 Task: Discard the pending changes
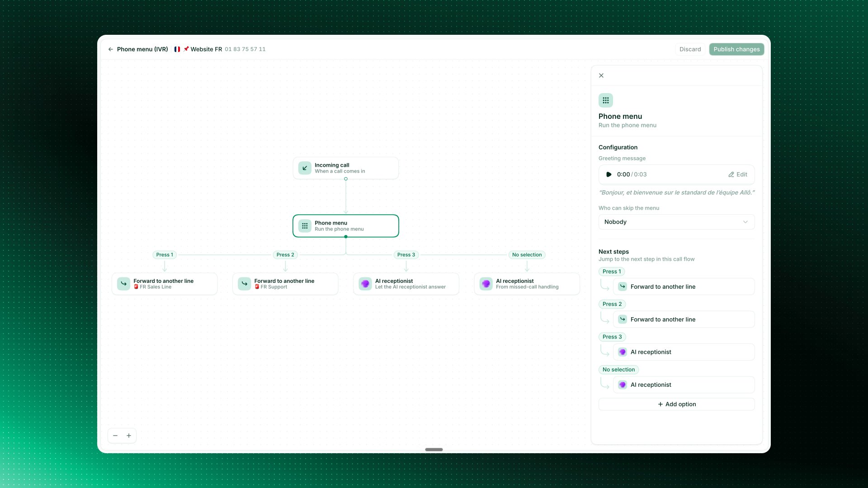(x=690, y=49)
